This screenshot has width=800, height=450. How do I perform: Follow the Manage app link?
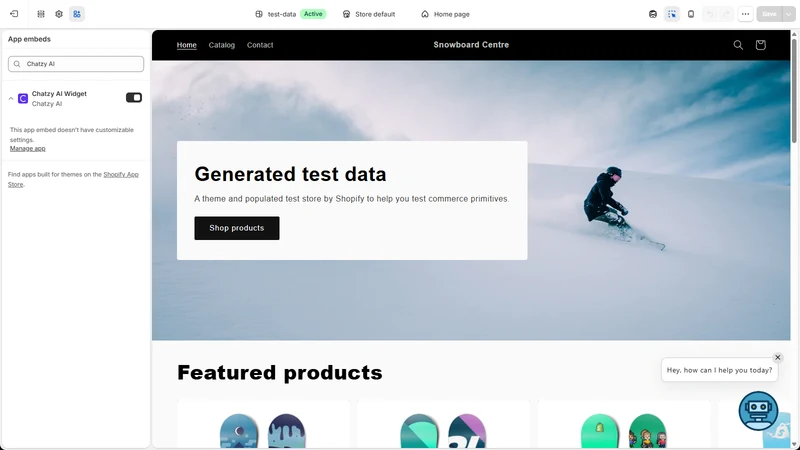[28, 148]
